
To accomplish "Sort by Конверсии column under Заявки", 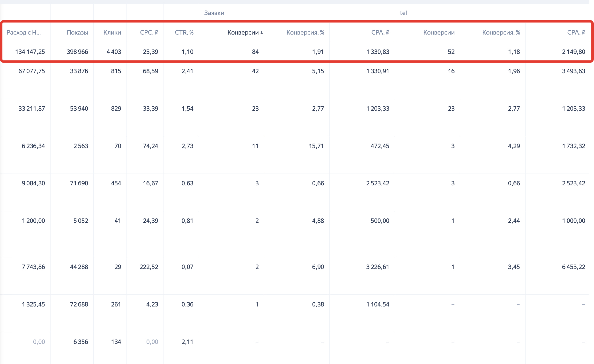I will [245, 32].
